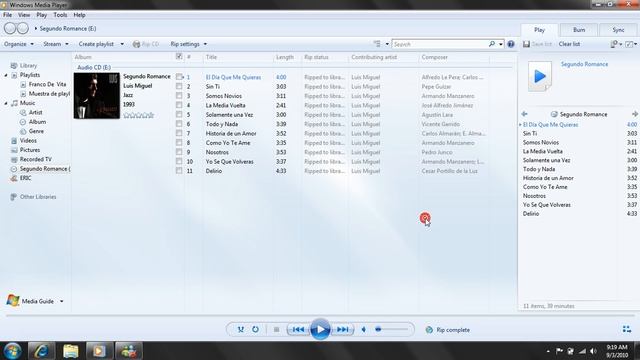Check the box for Todo y Nada

(179, 124)
